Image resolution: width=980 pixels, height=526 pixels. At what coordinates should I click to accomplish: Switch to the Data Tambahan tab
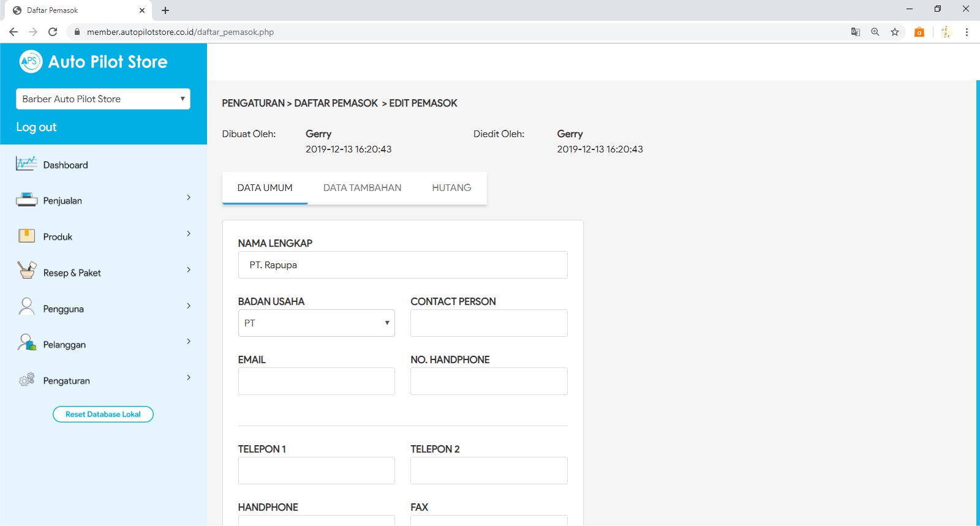[362, 188]
